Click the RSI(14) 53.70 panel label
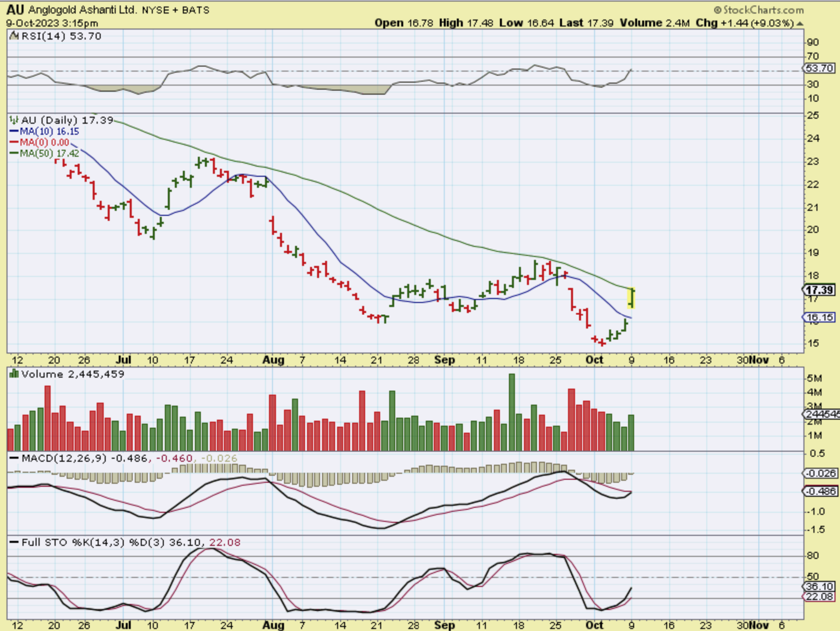This screenshot has width=840, height=631. click(61, 36)
